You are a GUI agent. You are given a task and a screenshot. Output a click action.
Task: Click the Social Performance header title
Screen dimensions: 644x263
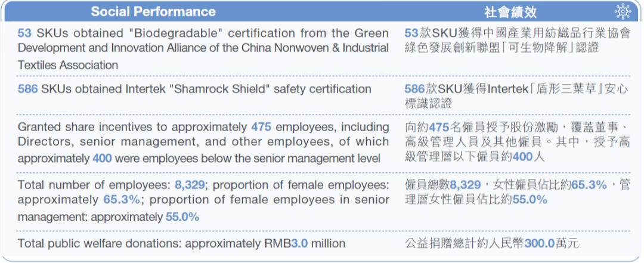153,11
